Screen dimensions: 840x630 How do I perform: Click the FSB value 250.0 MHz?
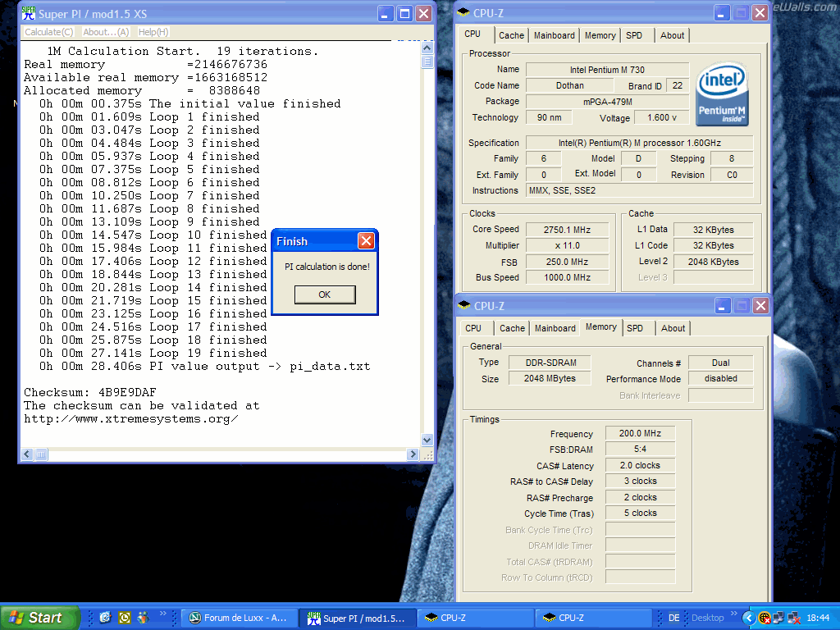(x=568, y=262)
